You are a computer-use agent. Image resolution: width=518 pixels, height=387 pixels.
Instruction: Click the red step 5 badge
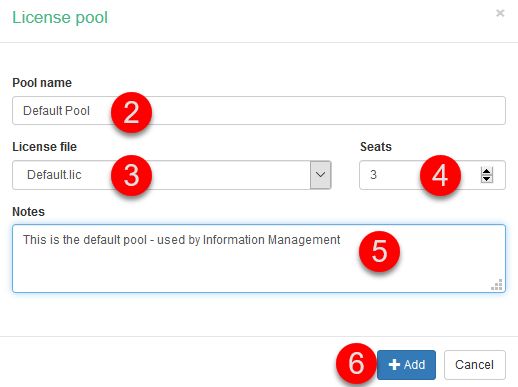click(x=379, y=251)
